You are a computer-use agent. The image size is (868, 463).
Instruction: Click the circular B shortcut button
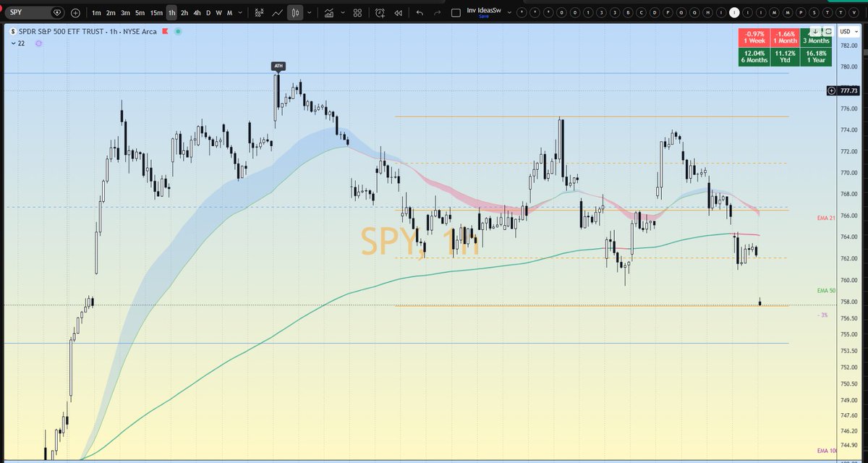point(628,13)
